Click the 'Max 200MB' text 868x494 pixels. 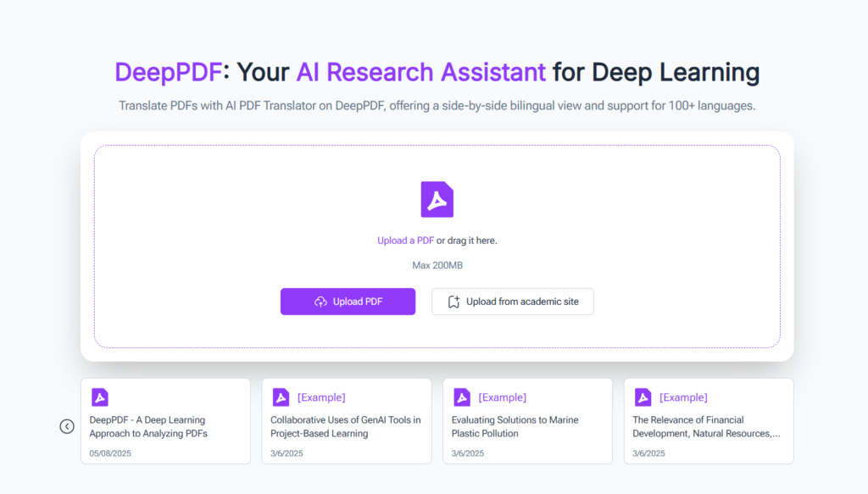point(437,265)
